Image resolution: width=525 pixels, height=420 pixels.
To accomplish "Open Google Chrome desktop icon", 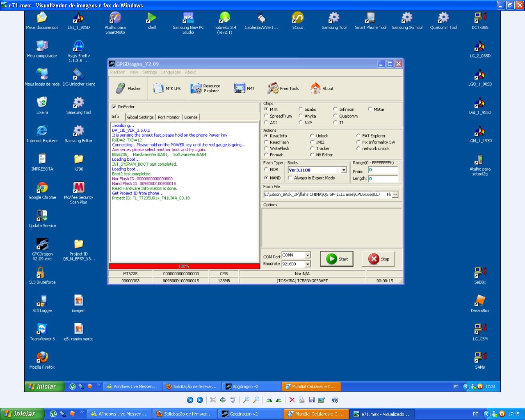I will pos(42,191).
